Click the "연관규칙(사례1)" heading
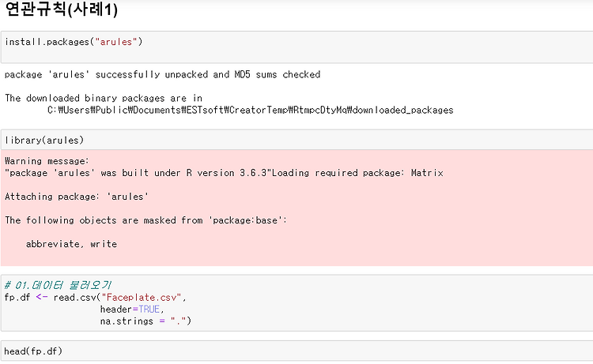This screenshot has height=364, width=593. pyautogui.click(x=61, y=9)
